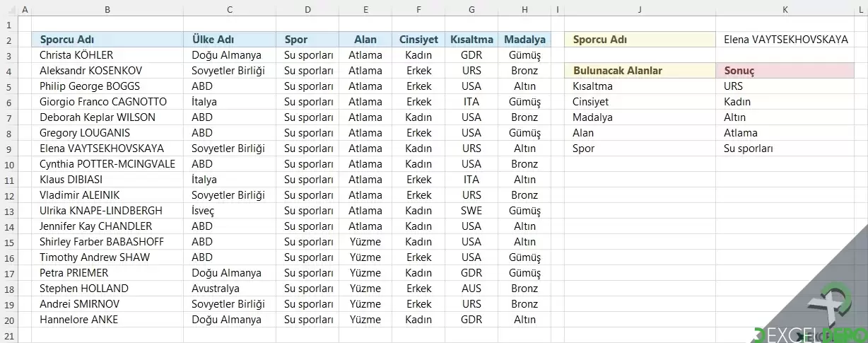This screenshot has width=868, height=343.
Task: Click the SWE abbreviation cell
Action: click(x=471, y=211)
